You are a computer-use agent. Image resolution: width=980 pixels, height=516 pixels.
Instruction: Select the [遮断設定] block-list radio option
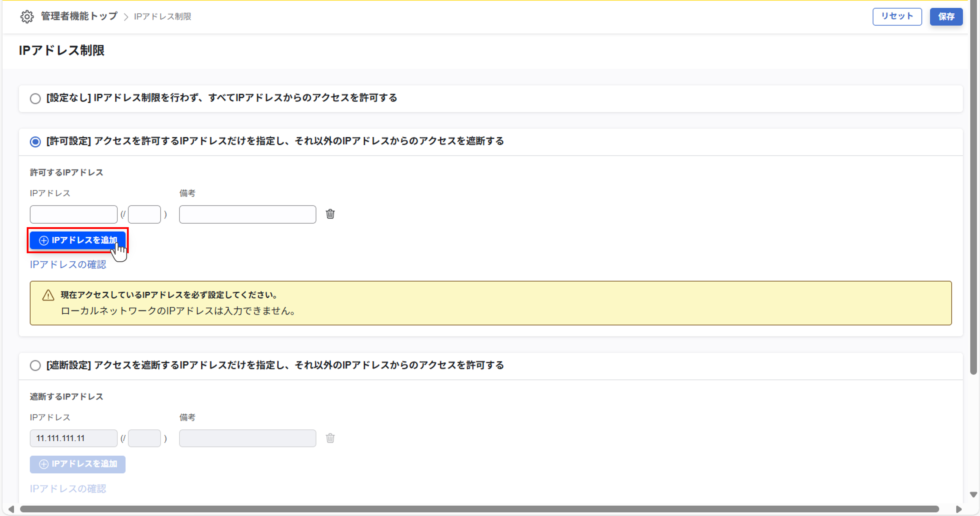35,366
